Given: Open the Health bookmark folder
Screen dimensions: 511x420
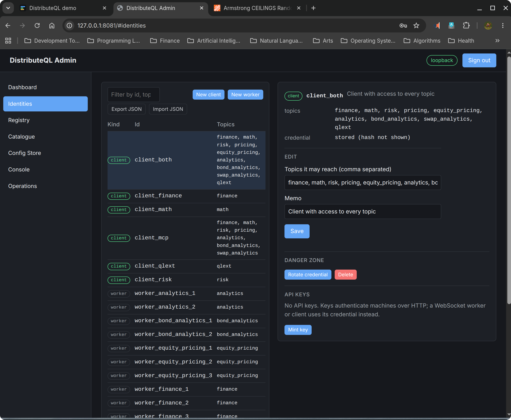Looking at the screenshot, I should 461,41.
